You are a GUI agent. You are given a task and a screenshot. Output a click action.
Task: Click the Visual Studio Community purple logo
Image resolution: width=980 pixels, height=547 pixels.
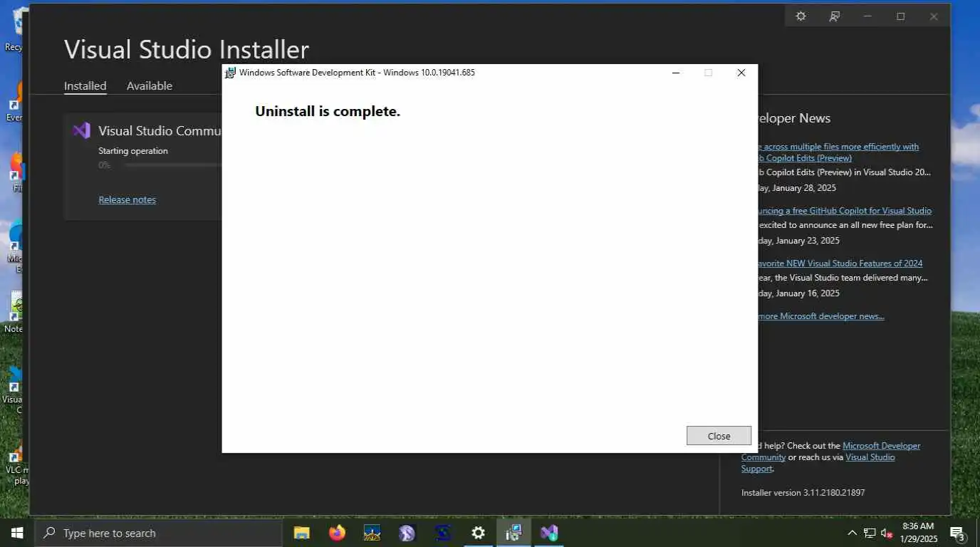click(x=81, y=131)
